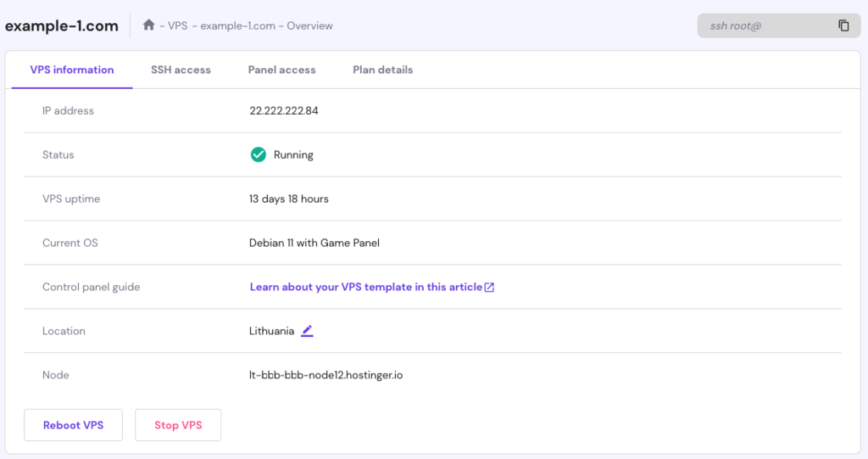Open the Panel access tab
This screenshot has width=868, height=459.
(x=281, y=70)
